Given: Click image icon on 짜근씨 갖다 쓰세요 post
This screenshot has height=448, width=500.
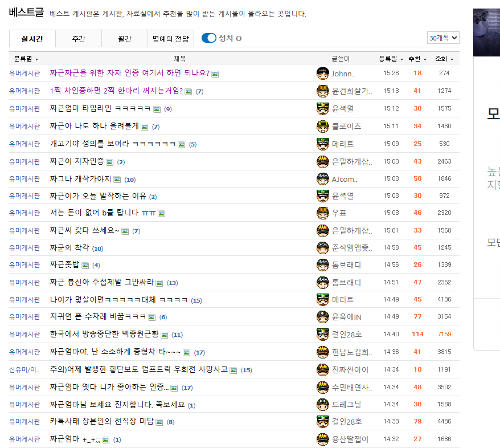Looking at the screenshot, I should coord(125,231).
